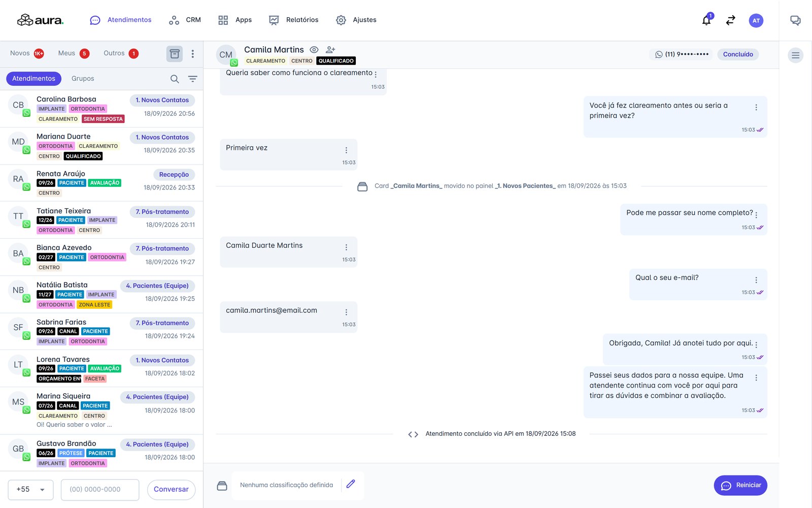
Task: Open the three-dot menu beside the archive icon
Action: pyautogui.click(x=193, y=54)
